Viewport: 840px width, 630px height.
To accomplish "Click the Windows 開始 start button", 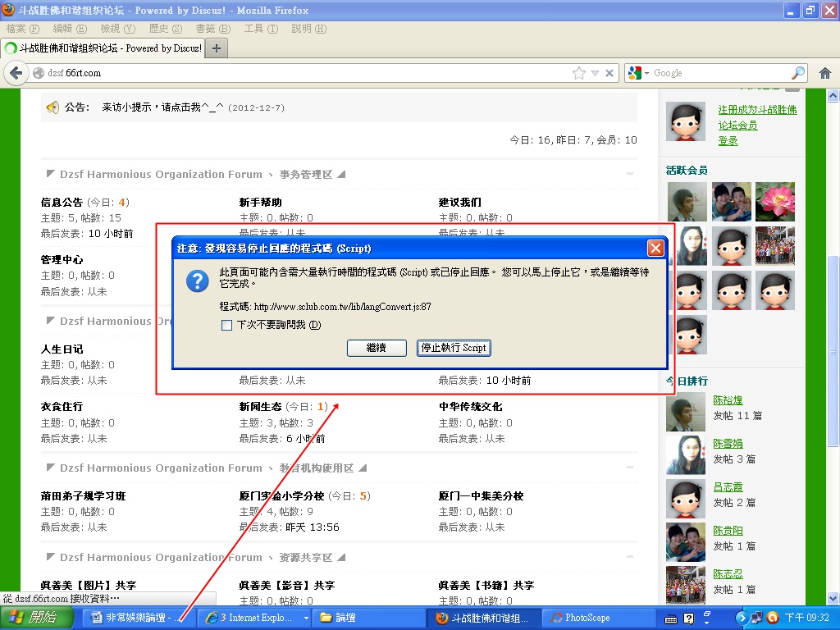I will pos(33,618).
